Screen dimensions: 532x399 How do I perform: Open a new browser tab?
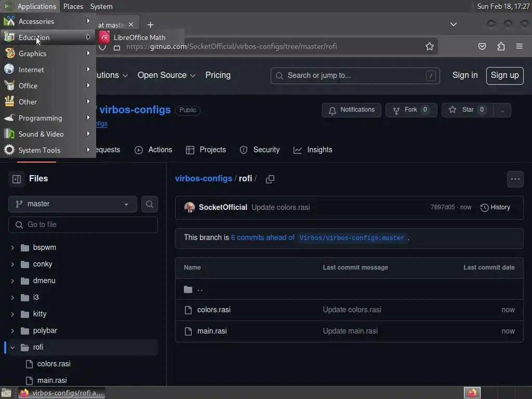(x=150, y=25)
